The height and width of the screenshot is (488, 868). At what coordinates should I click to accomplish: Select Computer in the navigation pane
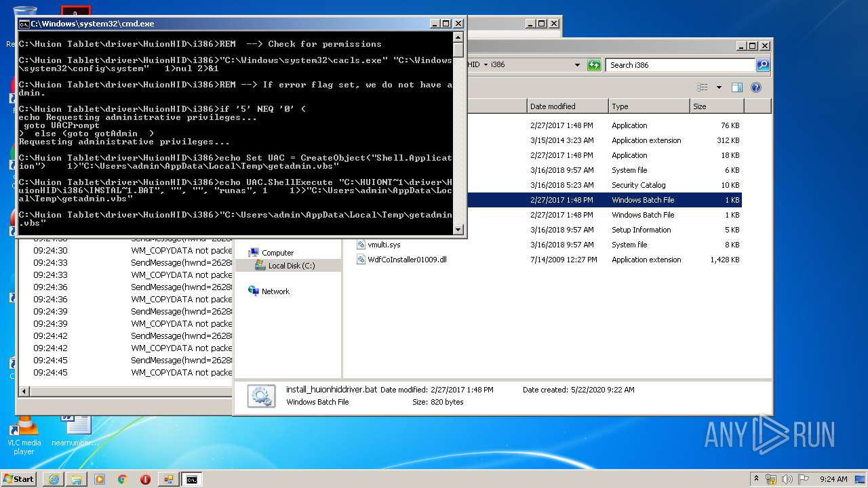[277, 253]
